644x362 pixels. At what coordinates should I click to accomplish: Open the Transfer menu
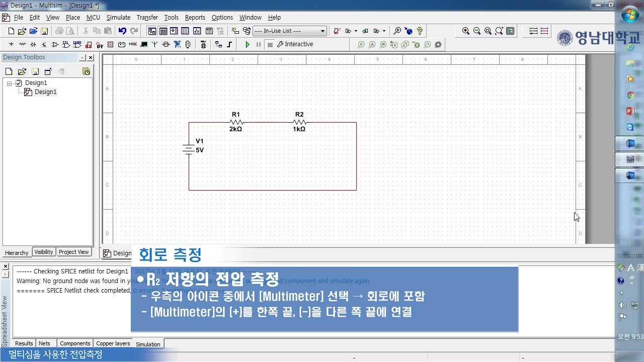tap(147, 17)
